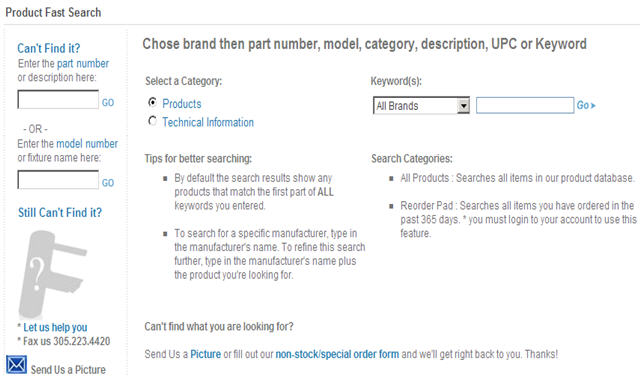The image size is (640, 389).
Task: Click the part number link text
Action: point(83,64)
